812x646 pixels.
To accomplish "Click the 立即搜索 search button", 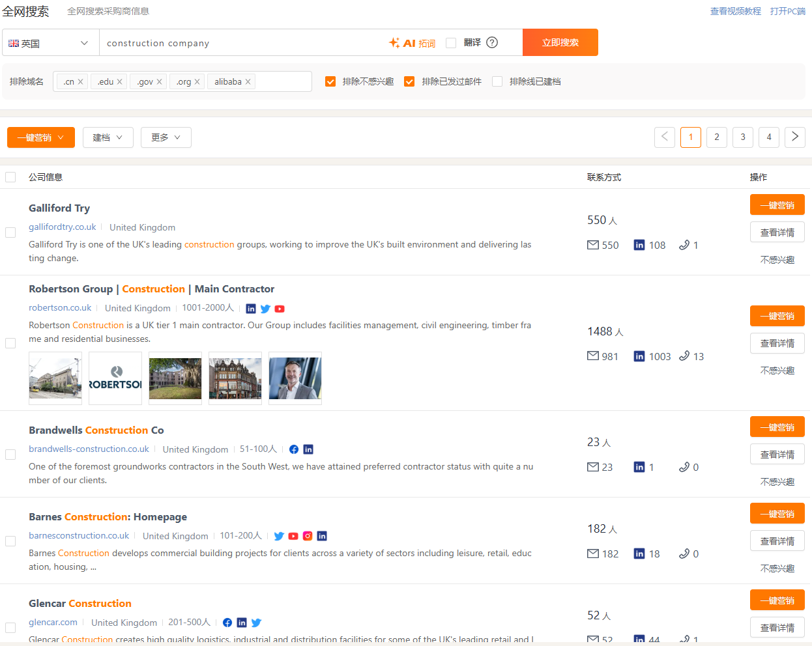I will 560,42.
